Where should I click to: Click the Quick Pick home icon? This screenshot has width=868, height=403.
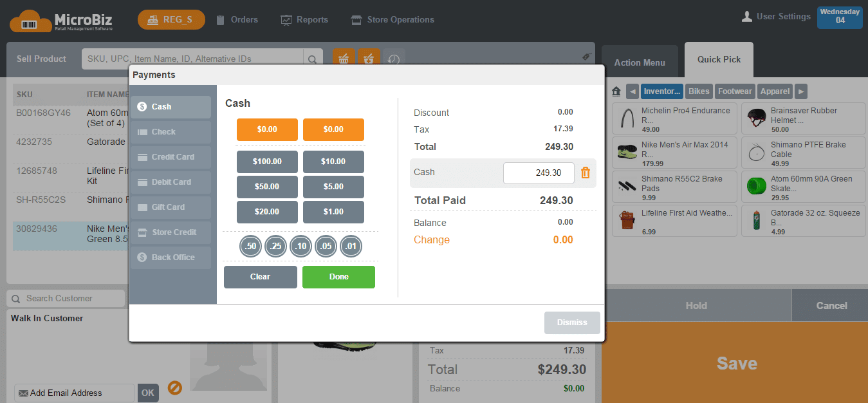click(616, 91)
